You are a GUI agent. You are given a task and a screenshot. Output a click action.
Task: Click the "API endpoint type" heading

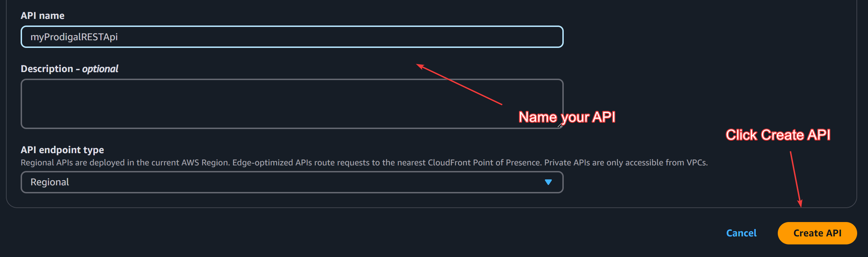62,150
